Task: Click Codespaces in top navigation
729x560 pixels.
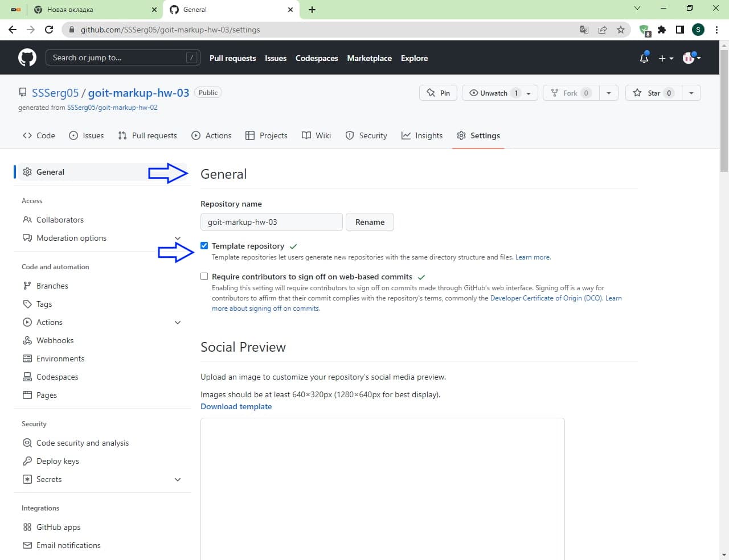Action: point(317,58)
